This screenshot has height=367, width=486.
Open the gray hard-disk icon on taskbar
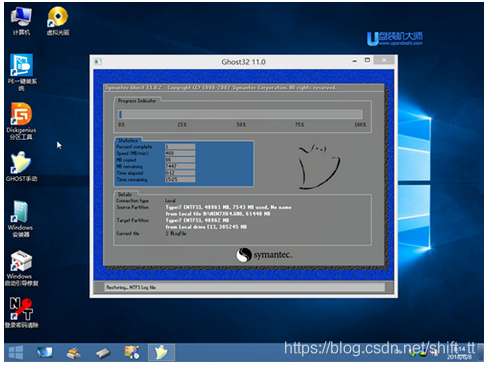[x=103, y=353]
